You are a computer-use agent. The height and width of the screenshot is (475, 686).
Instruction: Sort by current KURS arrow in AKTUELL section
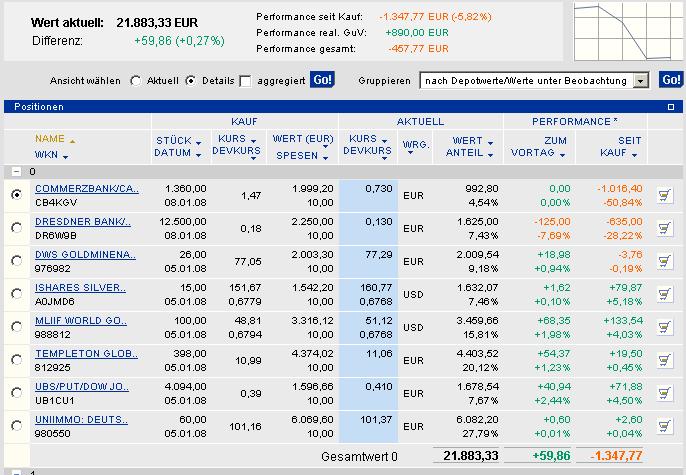pyautogui.click(x=384, y=140)
